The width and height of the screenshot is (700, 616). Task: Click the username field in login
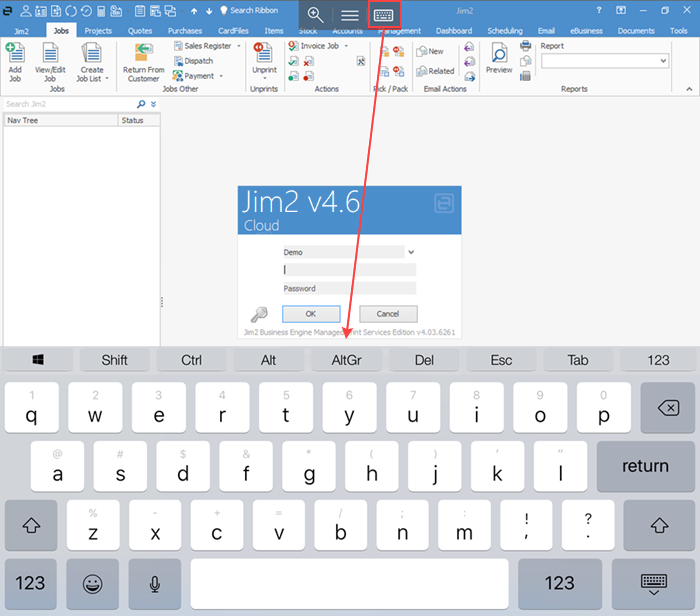[x=350, y=270]
